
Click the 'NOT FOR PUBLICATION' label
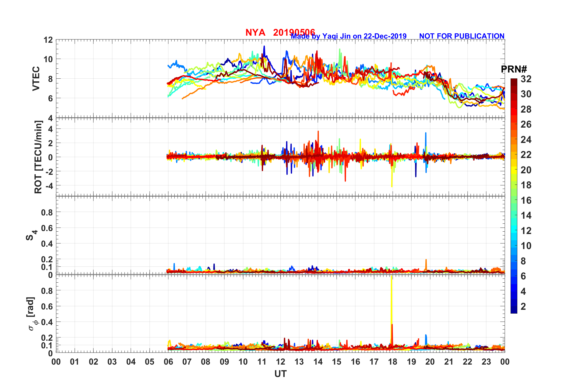(462, 36)
